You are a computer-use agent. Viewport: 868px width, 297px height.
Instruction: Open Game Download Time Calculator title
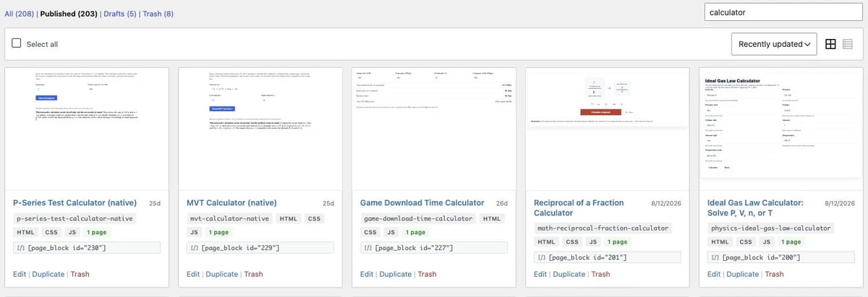[422, 203]
